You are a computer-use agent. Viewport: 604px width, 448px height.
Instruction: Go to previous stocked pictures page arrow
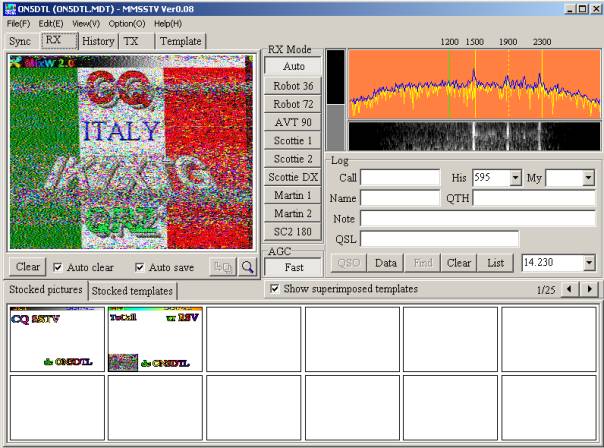[570, 289]
